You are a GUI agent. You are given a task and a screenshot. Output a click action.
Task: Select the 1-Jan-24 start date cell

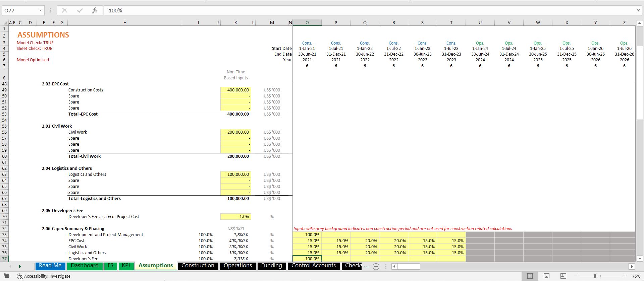click(x=480, y=49)
